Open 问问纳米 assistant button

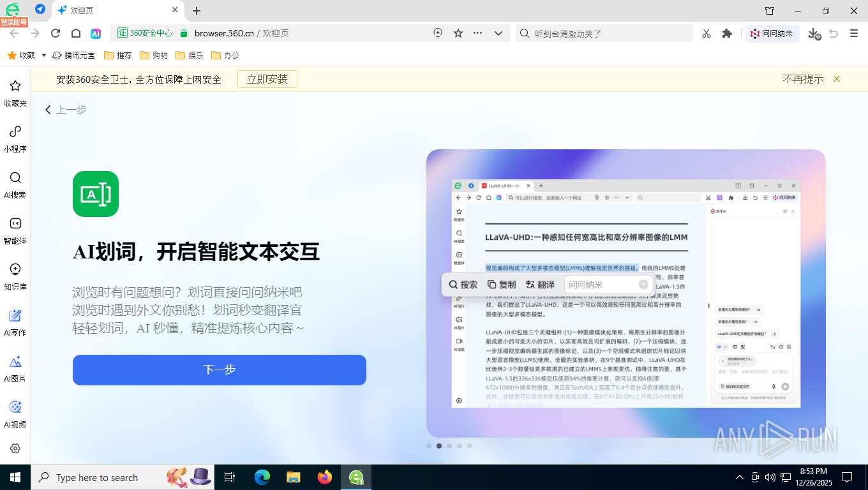[x=772, y=33]
